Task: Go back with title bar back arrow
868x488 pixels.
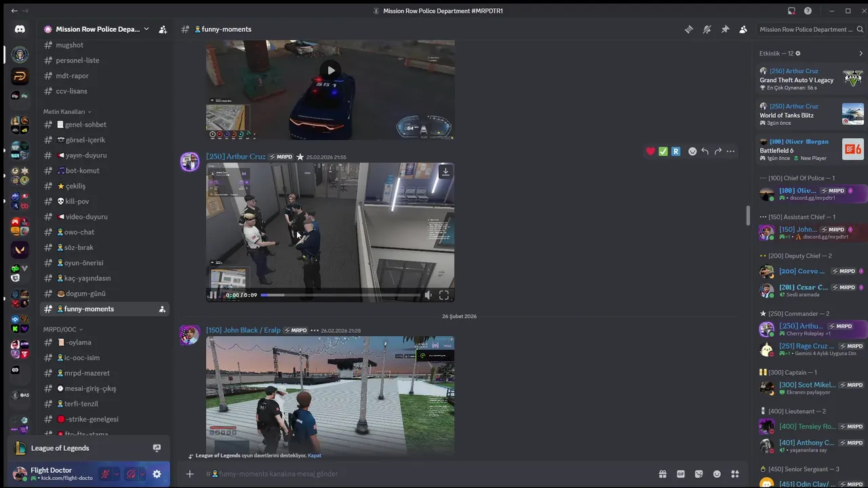Action: [14, 11]
